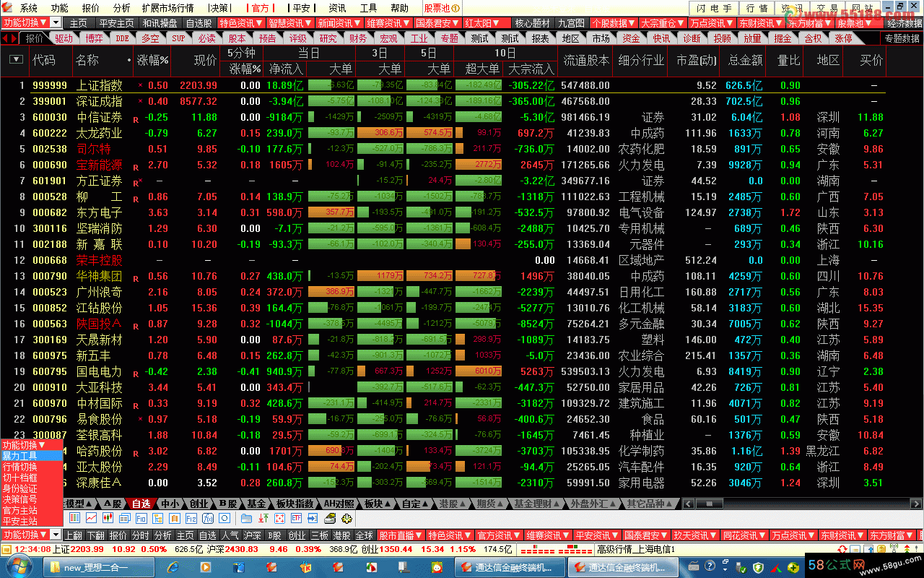
Task: Click the 闪电手 button
Action: (x=715, y=9)
